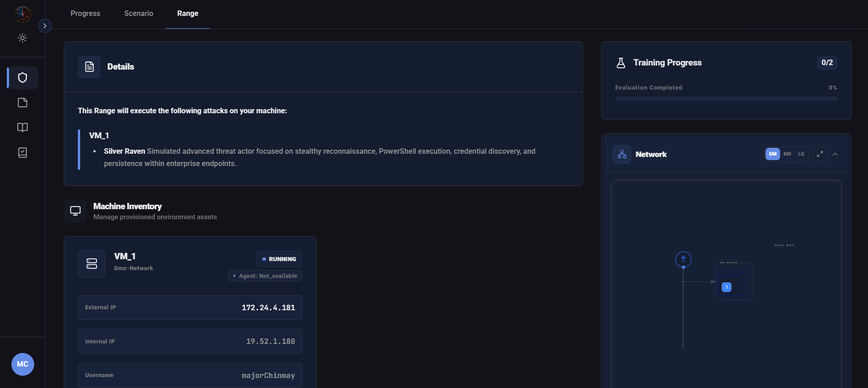Click the VM_1 heading in Details
Viewport: 868px width, 388px height.
pyautogui.click(x=99, y=136)
